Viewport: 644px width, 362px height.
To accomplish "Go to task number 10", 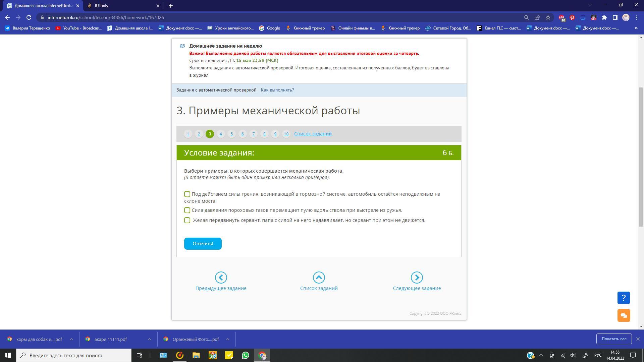I will pos(286,134).
